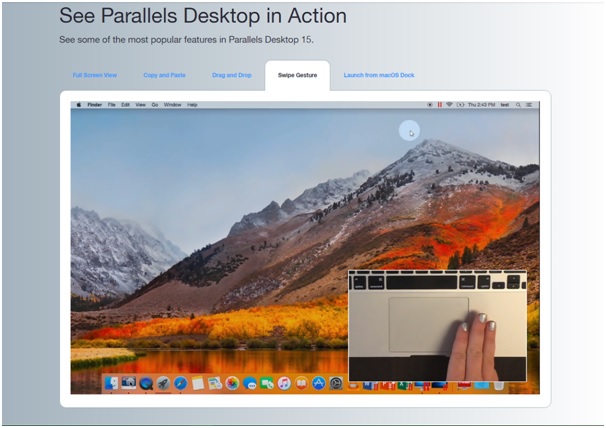This screenshot has width=606, height=428.
Task: Open the Go menu
Action: (x=155, y=105)
